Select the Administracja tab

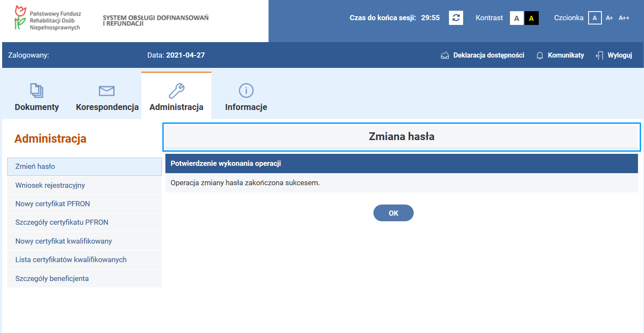176,96
